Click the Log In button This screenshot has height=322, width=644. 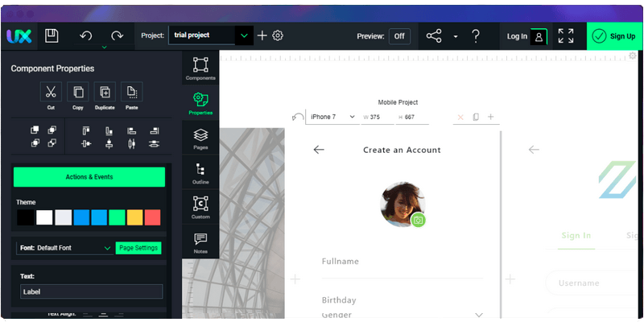pyautogui.click(x=527, y=36)
